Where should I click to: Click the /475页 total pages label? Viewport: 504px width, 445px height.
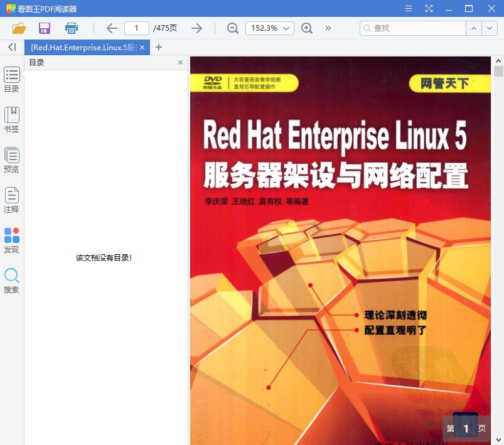[165, 28]
